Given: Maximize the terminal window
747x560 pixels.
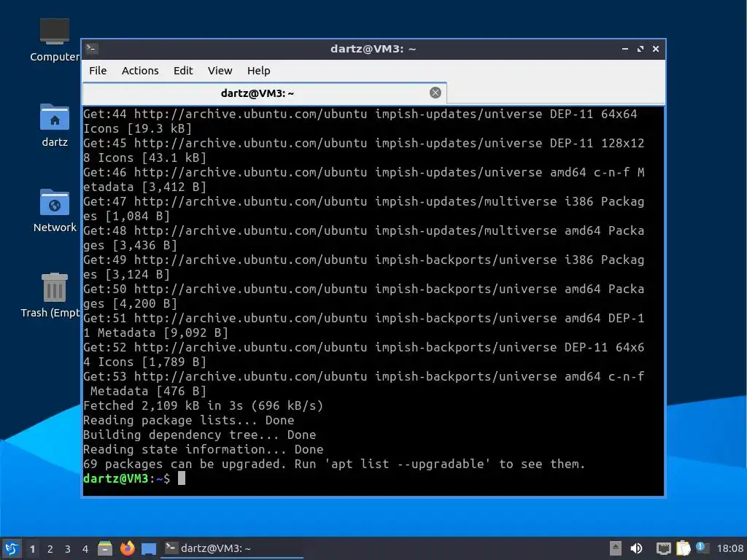Looking at the screenshot, I should (640, 49).
